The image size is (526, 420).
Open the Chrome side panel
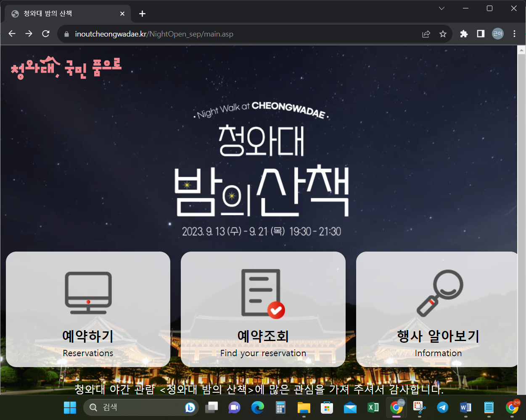[480, 34]
